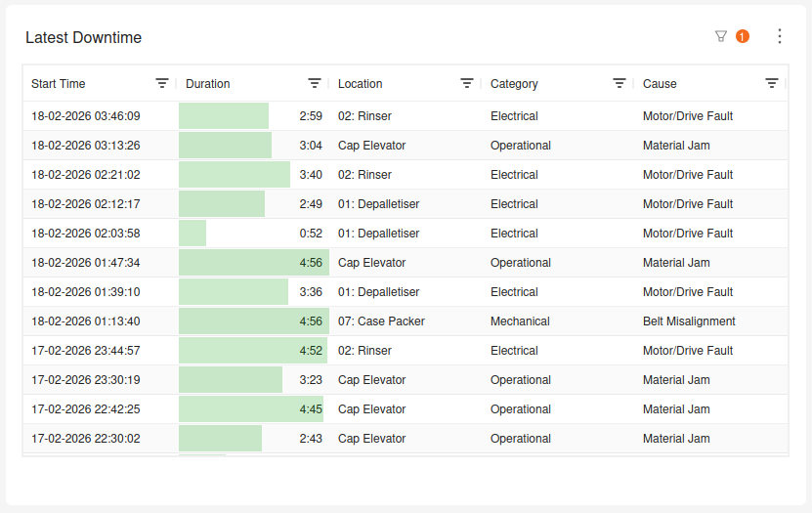Sort by the Category column header
Viewport: 812px width, 513px height.
[x=514, y=84]
